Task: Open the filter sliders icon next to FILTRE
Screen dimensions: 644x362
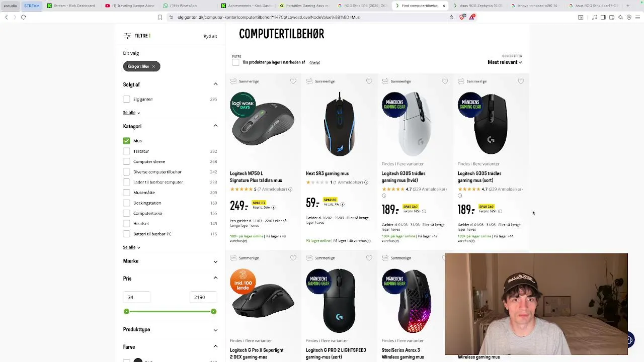Action: pyautogui.click(x=127, y=36)
